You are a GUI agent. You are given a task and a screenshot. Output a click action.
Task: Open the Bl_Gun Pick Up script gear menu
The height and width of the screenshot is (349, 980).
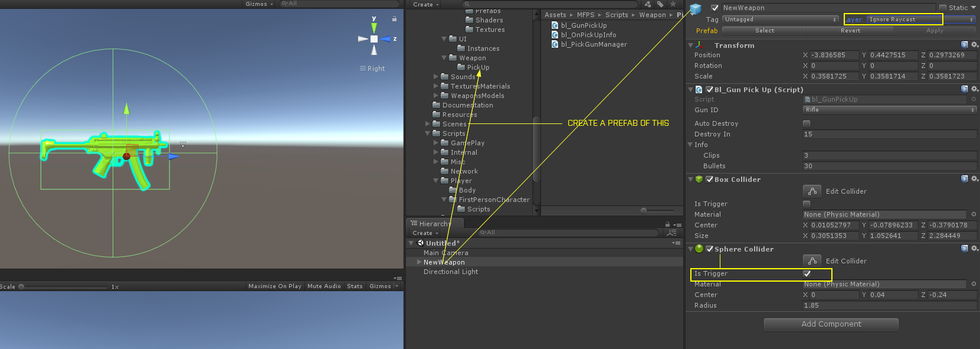[x=974, y=89]
